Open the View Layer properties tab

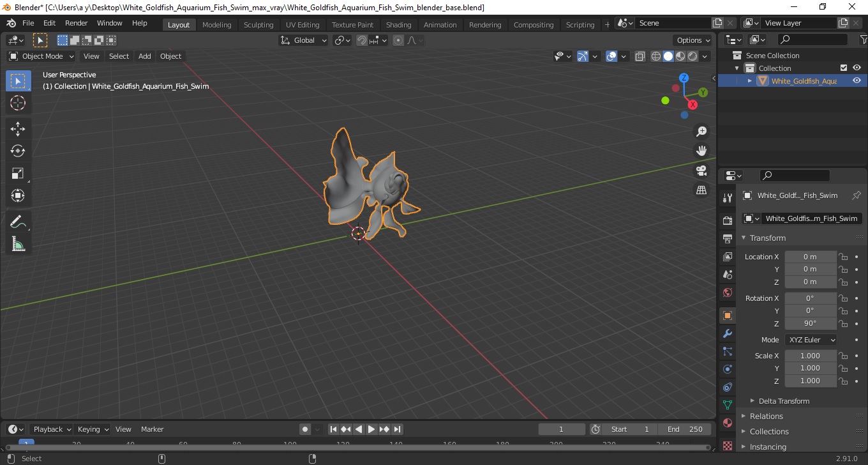click(x=728, y=257)
